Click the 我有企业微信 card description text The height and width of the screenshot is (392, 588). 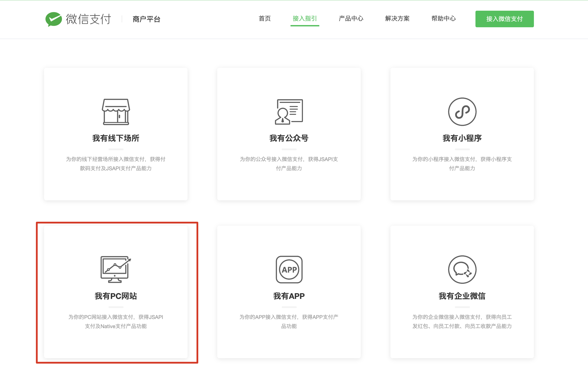click(x=462, y=322)
